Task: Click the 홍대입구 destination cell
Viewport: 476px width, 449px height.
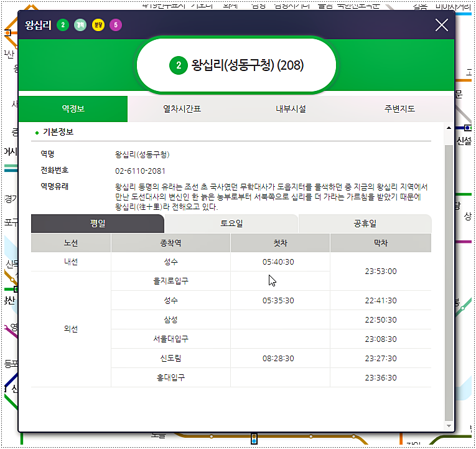Action: tap(170, 377)
